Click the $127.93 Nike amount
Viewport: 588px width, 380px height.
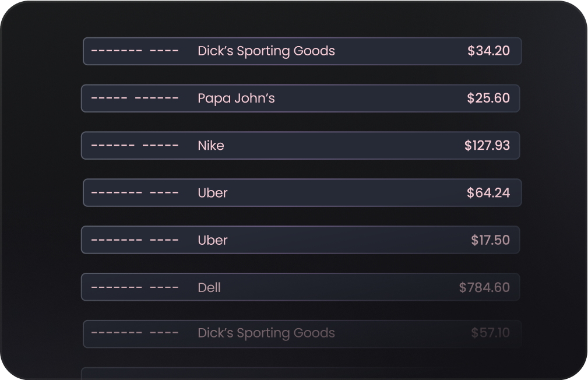coord(487,145)
